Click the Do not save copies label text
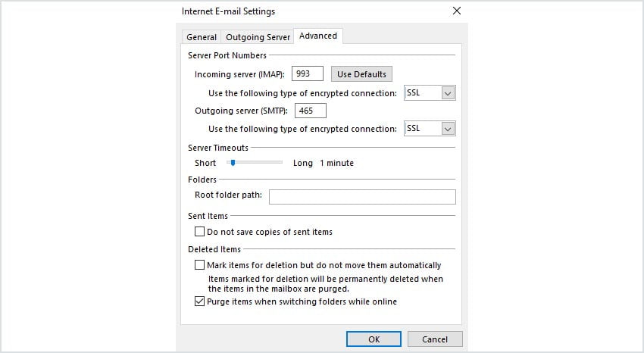 tap(270, 232)
